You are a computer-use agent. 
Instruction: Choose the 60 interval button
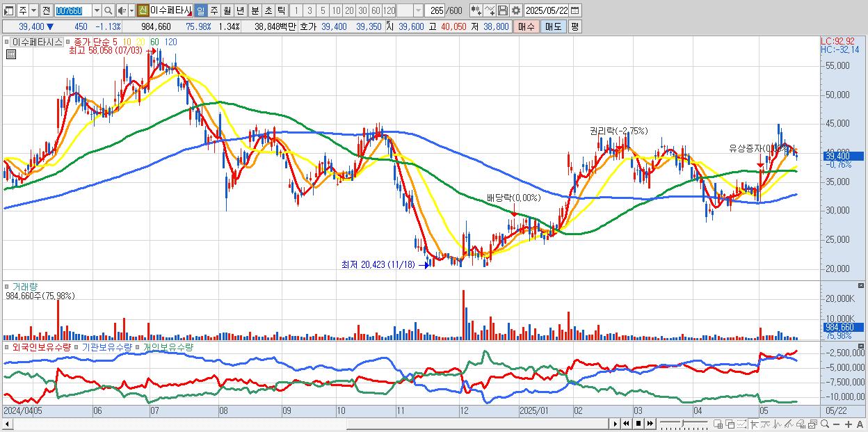(x=376, y=10)
